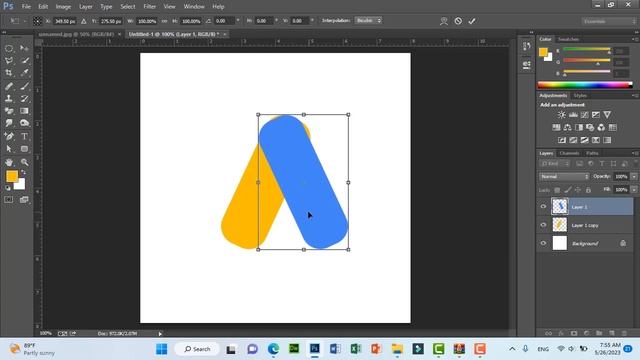This screenshot has width=640, height=360.
Task: Select the Brush tool
Action: tap(24, 86)
